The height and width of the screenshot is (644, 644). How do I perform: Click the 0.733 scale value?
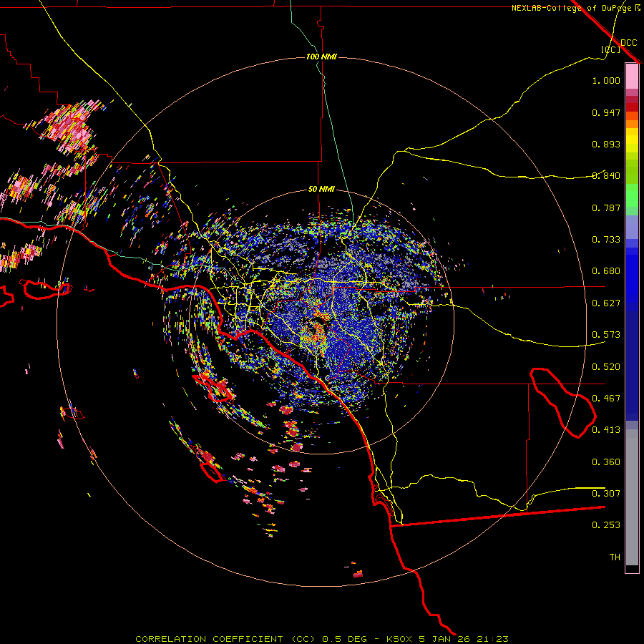coord(606,240)
